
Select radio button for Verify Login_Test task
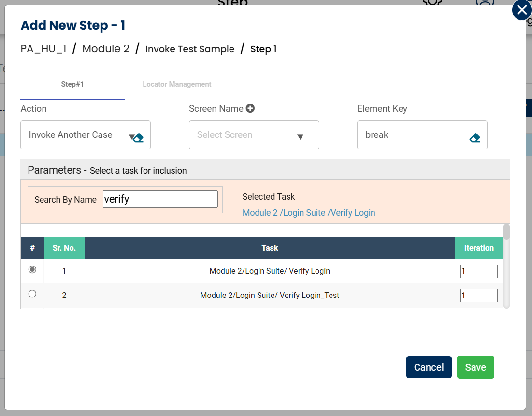coord(32,294)
